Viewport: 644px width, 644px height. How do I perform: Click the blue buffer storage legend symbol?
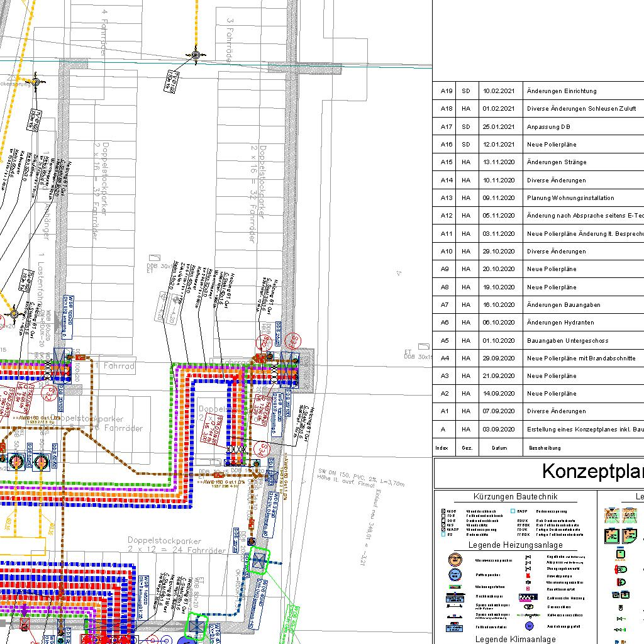[x=455, y=574]
